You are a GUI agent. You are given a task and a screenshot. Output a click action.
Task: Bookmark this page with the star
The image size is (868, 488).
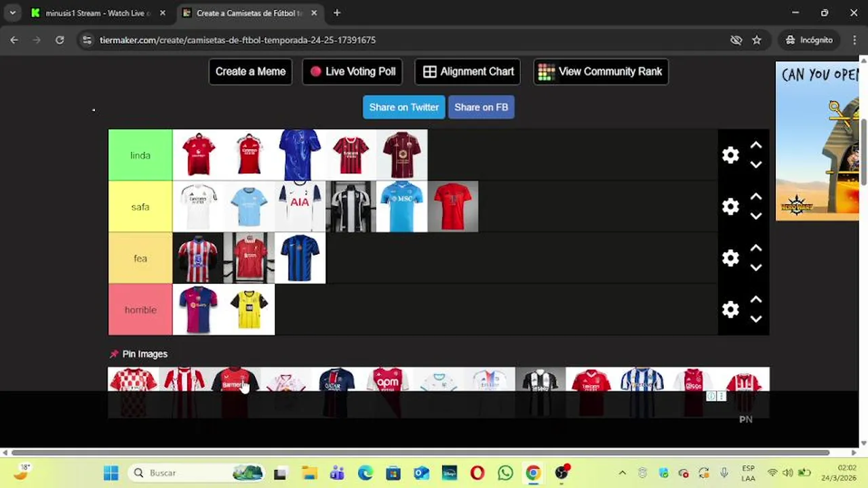click(x=757, y=40)
